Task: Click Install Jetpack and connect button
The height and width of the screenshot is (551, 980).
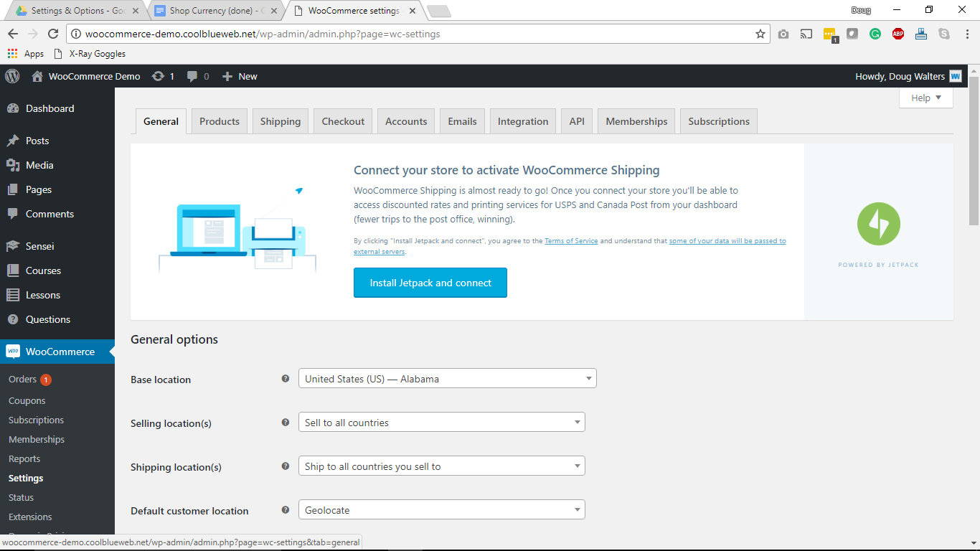Action: [430, 283]
